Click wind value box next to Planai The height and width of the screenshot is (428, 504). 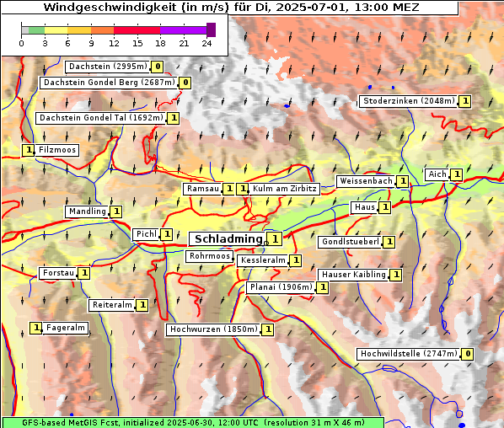click(x=323, y=287)
